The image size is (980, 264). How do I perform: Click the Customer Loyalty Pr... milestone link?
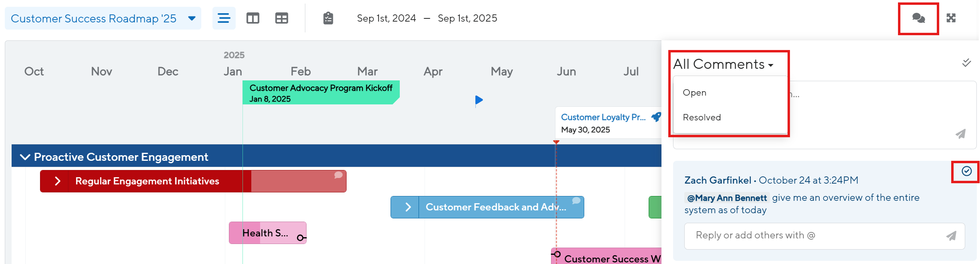point(603,117)
